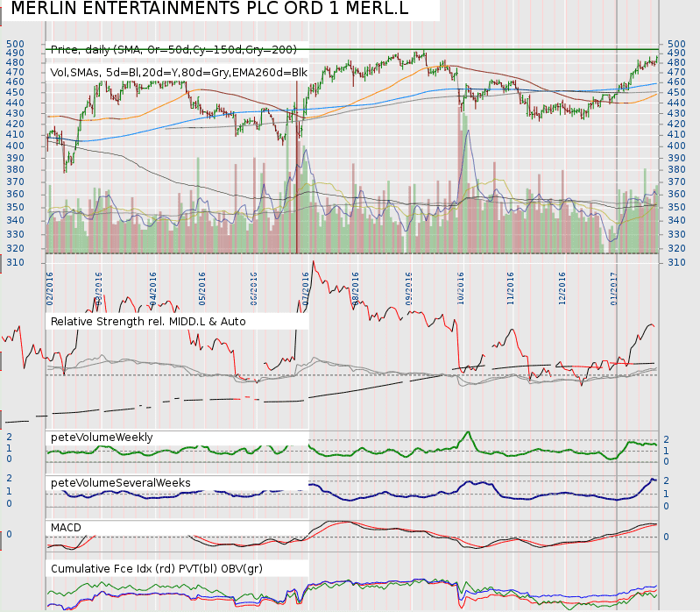The width and height of the screenshot is (700, 612).
Task: Click the 05/2016 date label
Action: [202, 288]
